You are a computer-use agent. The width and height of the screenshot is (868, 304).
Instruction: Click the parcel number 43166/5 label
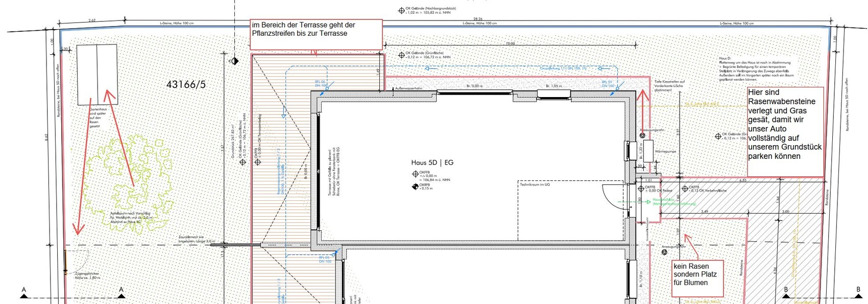pos(186,85)
